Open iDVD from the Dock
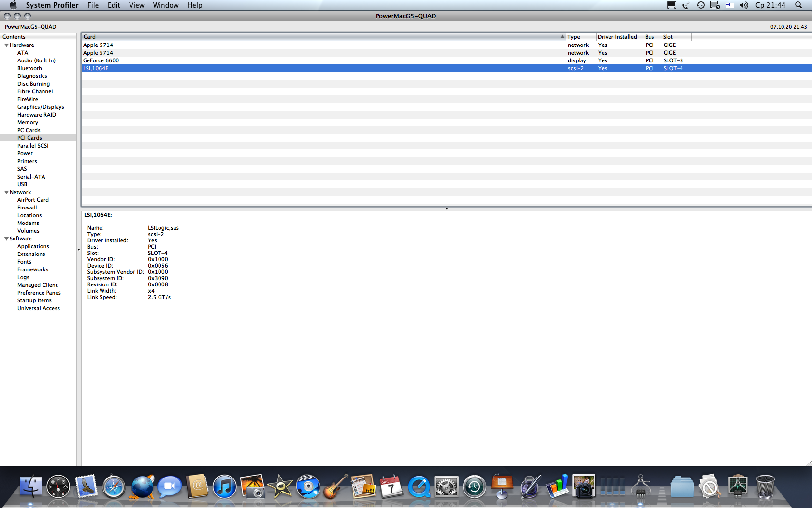This screenshot has width=812, height=508. pos(308,487)
